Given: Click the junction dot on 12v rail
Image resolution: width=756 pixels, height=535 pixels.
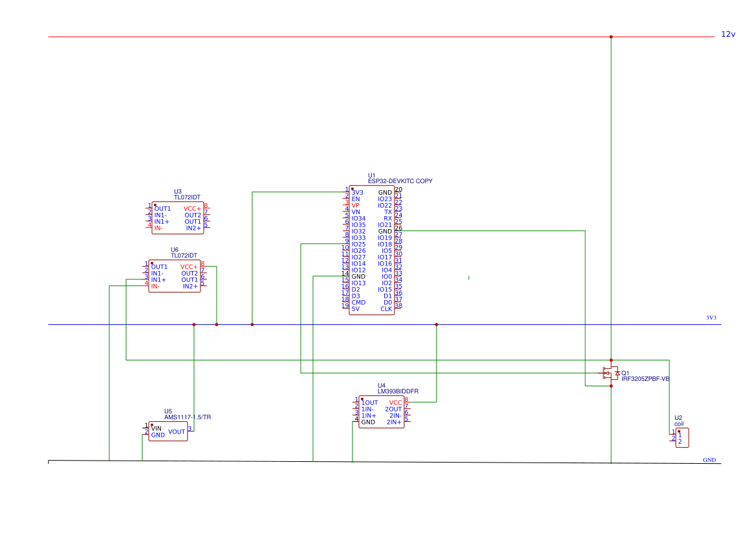Looking at the screenshot, I should click(611, 37).
